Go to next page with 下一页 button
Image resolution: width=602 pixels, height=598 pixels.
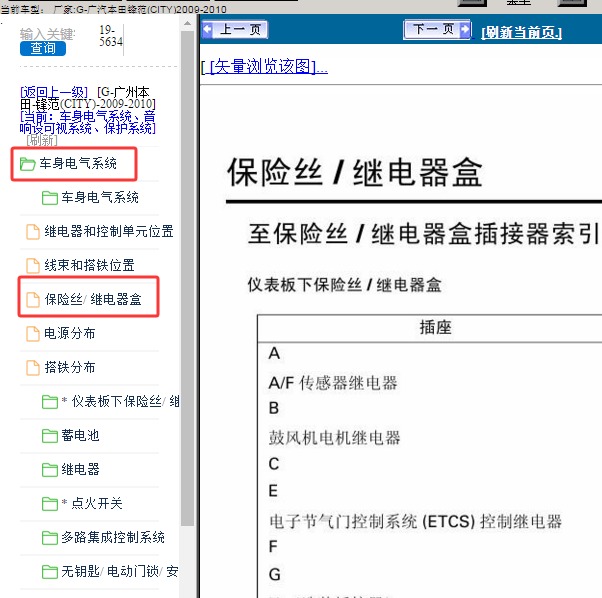pyautogui.click(x=437, y=29)
